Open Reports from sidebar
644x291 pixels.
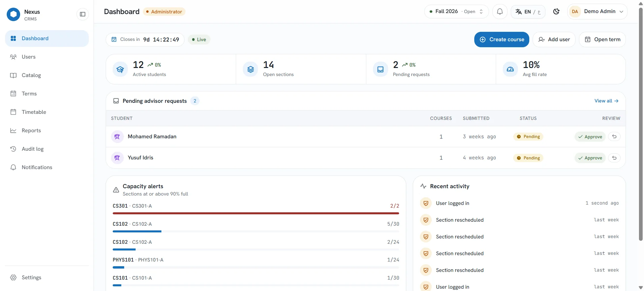click(47, 131)
